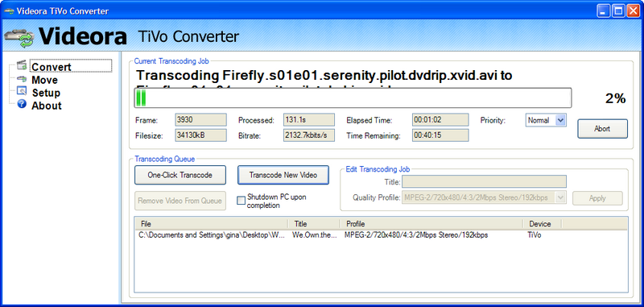Close the Videora TiVo Converter window
The width and height of the screenshot is (644, 307).
tap(633, 11)
